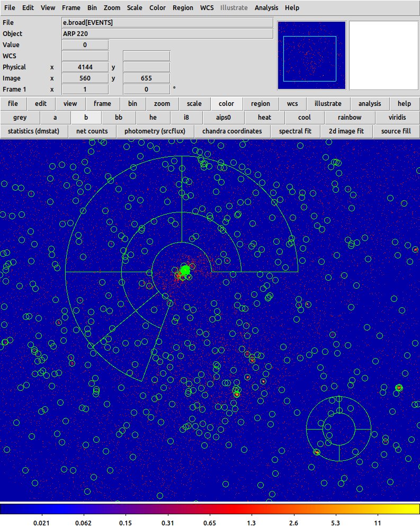The width and height of the screenshot is (420, 527).
Task: Open the View menu
Action: point(48,7)
